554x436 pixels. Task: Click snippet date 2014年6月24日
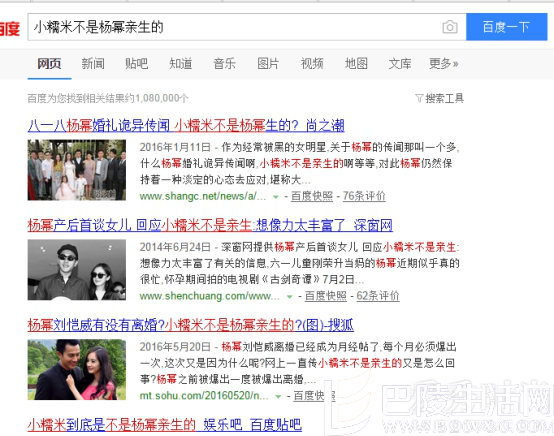175,247
